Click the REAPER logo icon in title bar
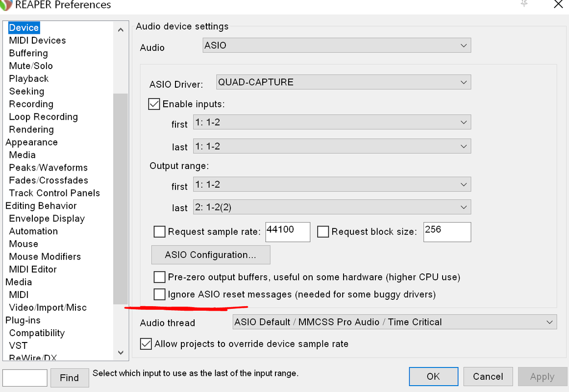 (6, 4)
